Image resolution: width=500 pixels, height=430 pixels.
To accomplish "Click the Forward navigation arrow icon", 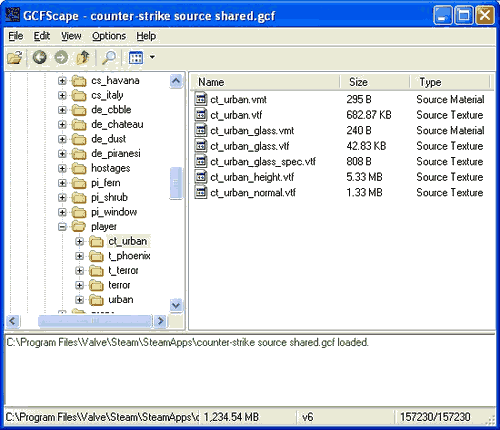I will [61, 57].
